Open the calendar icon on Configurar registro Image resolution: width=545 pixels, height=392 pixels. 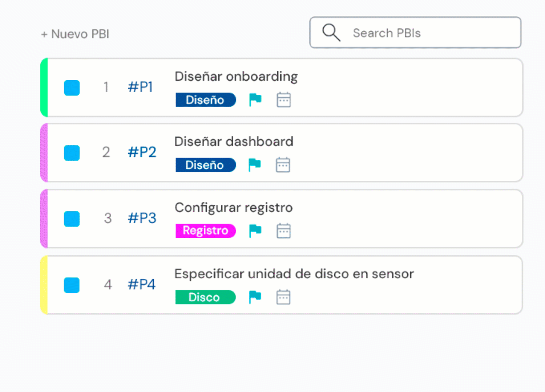283,231
